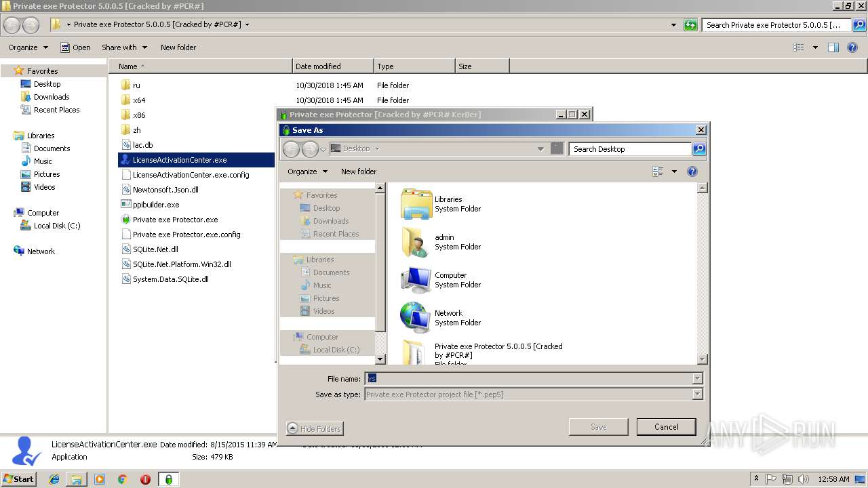This screenshot has height=488, width=868.
Task: Click the Search Desktop magnifier button
Action: coord(699,149)
